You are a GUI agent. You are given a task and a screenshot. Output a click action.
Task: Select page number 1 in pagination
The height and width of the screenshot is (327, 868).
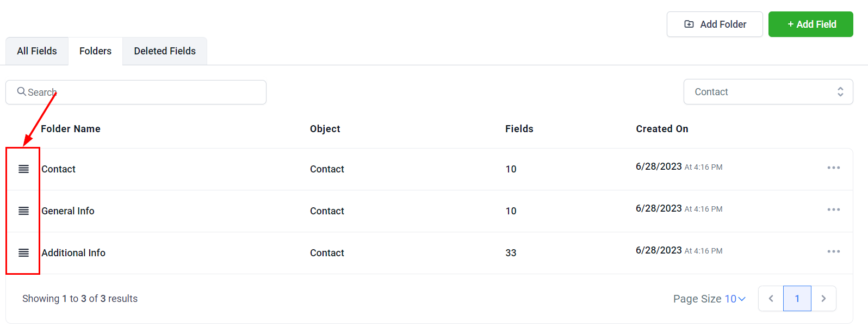pos(797,299)
